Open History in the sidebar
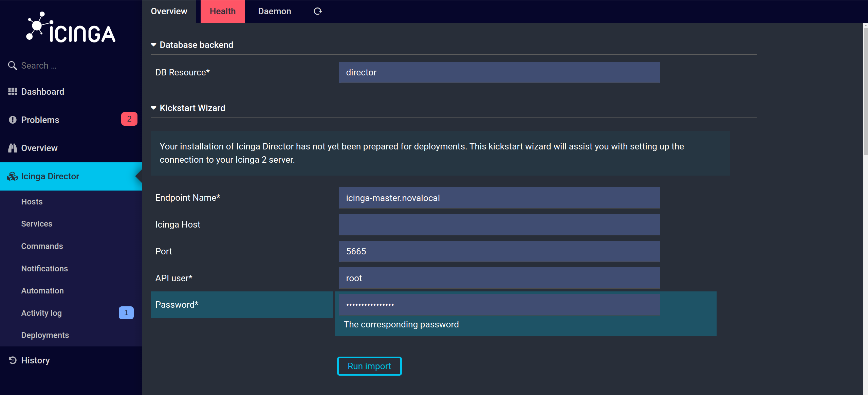Viewport: 868px width, 395px height. [x=71, y=360]
